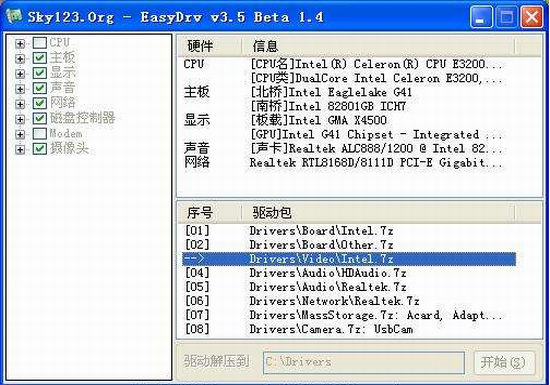Select row [06] Drivers\Network\Realtek.7z
The height and width of the screenshot is (385, 550).
pos(349,301)
